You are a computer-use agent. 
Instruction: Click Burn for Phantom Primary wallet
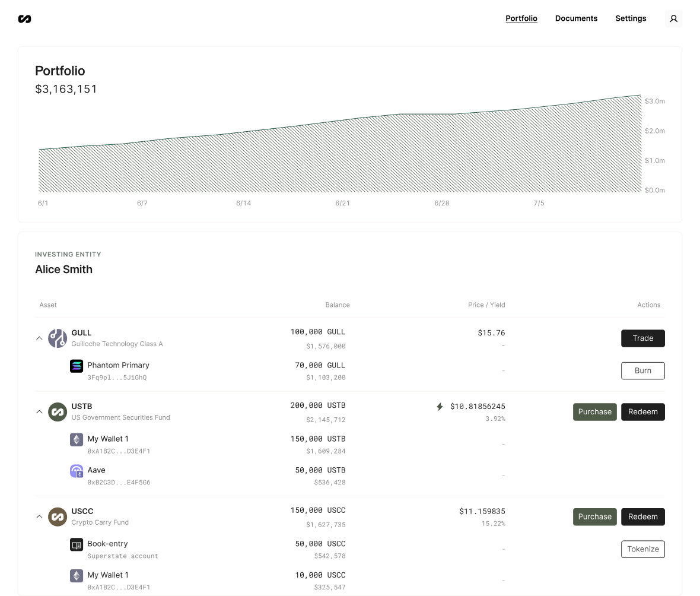point(642,370)
